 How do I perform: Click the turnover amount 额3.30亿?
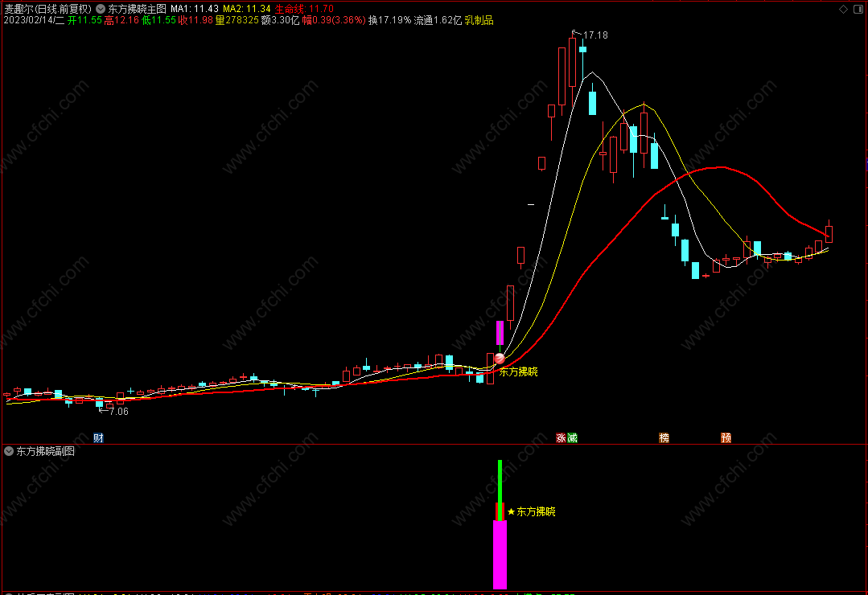[280, 20]
